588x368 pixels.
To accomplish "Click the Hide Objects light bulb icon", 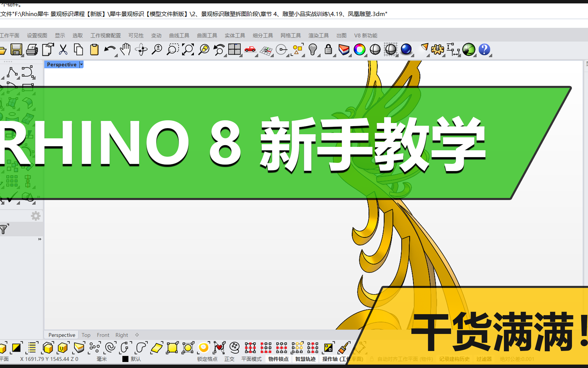I will click(x=313, y=50).
